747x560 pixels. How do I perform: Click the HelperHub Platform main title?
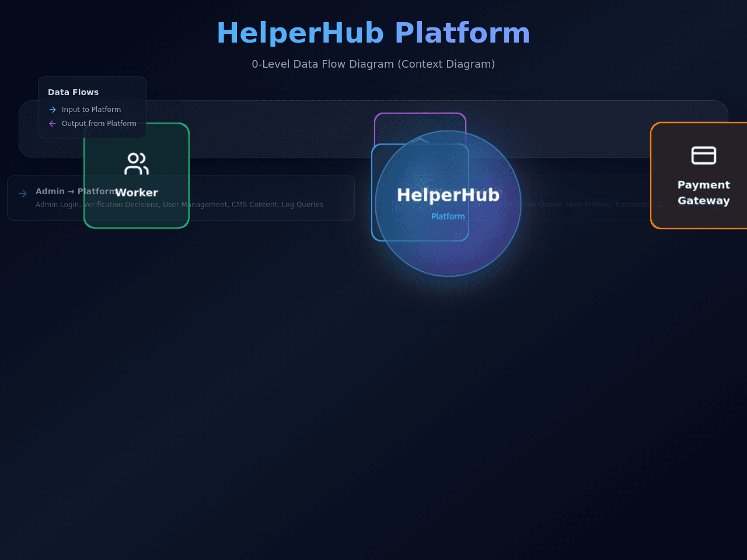pos(373,33)
